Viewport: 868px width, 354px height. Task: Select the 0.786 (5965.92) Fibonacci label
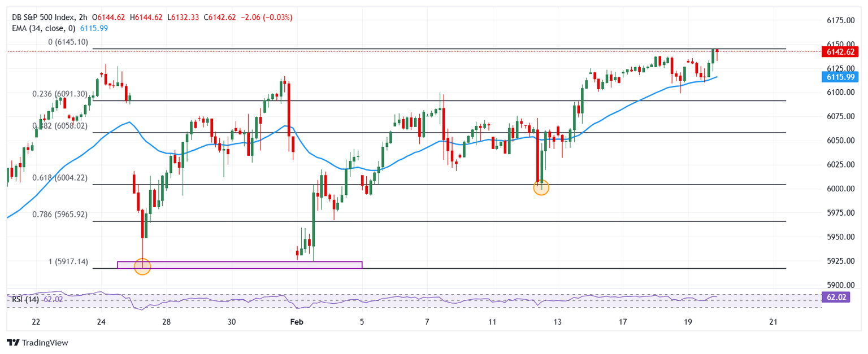coord(59,215)
